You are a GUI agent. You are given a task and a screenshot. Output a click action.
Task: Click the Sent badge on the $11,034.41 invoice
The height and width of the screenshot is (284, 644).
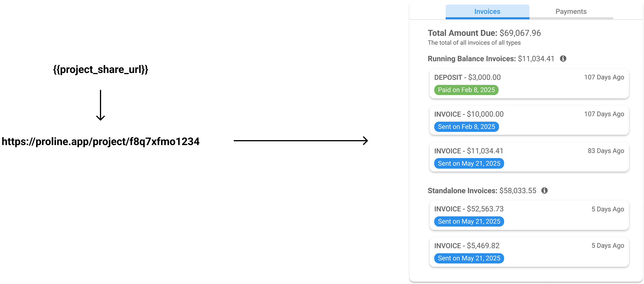(x=469, y=163)
